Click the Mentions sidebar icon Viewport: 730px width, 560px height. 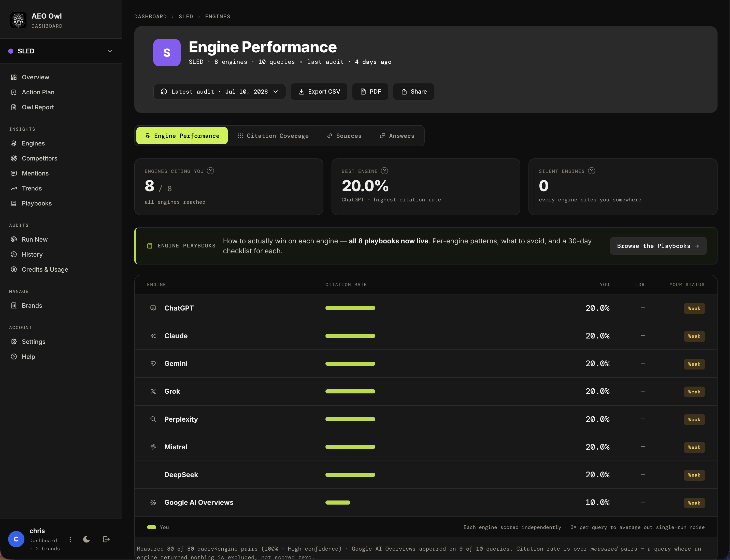[x=14, y=173]
